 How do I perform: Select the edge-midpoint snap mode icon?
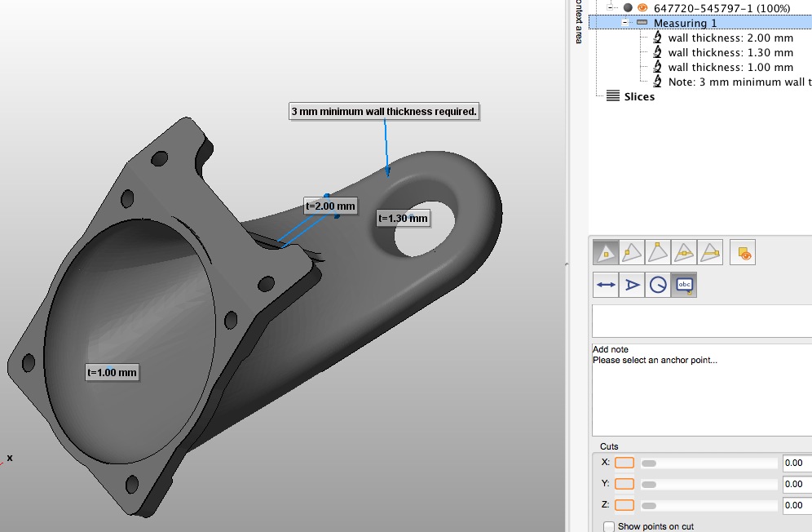(684, 254)
